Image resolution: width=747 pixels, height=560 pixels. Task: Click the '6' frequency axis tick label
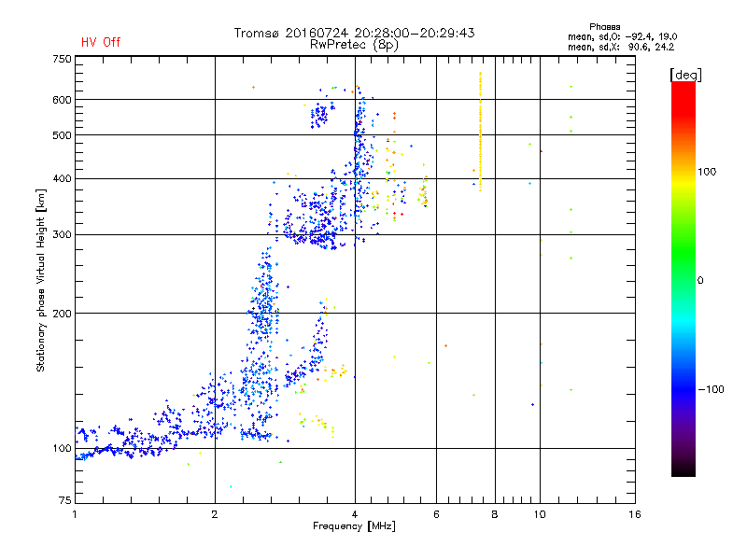436,514
